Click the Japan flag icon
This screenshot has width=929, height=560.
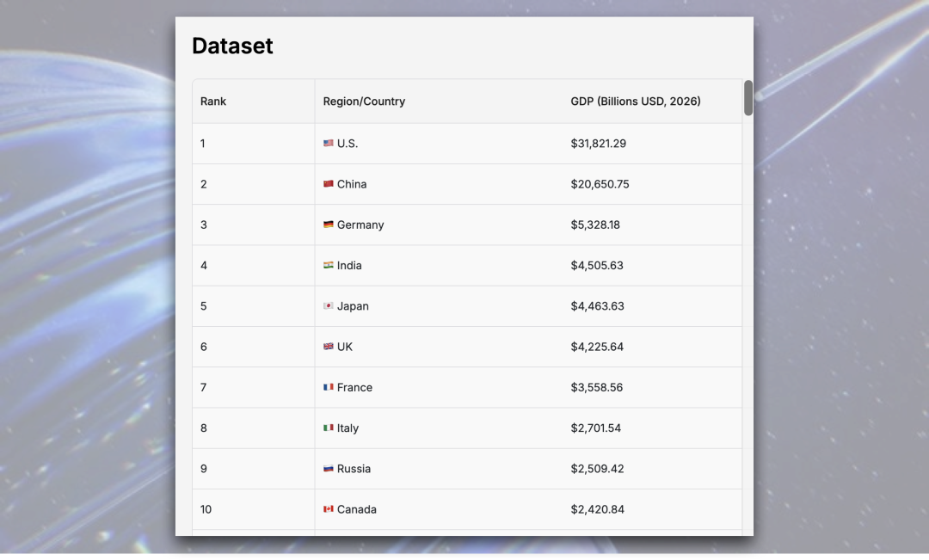[x=328, y=305]
